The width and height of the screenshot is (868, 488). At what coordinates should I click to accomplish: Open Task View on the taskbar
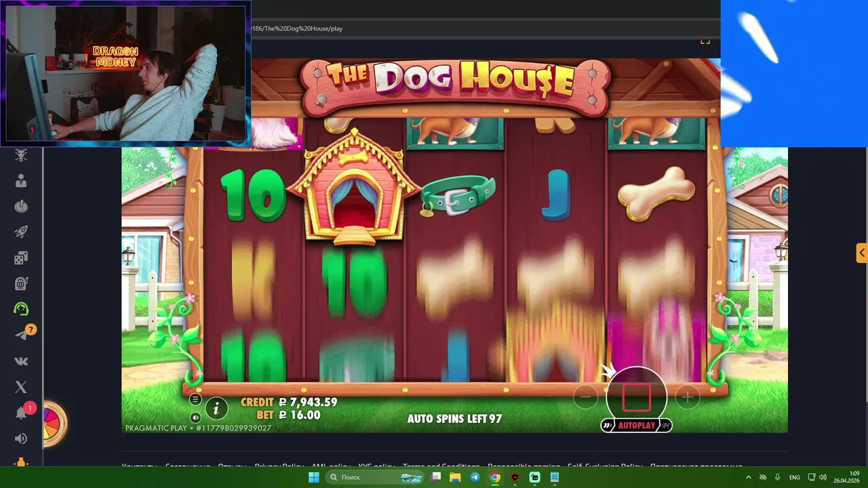[x=437, y=477]
